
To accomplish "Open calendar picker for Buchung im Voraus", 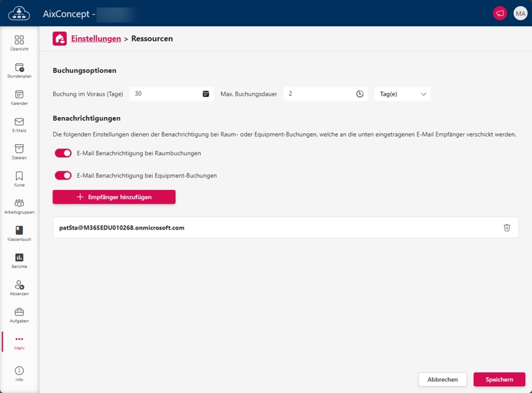I will (x=206, y=94).
